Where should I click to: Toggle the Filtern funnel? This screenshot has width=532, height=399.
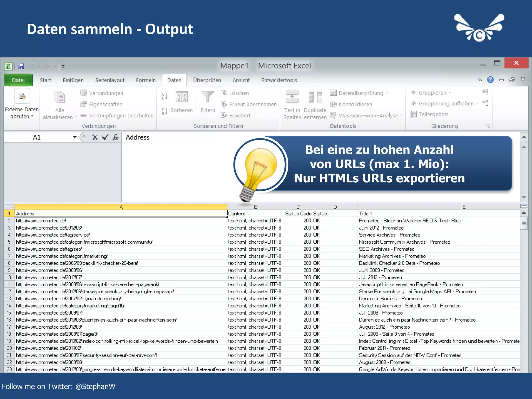[208, 97]
